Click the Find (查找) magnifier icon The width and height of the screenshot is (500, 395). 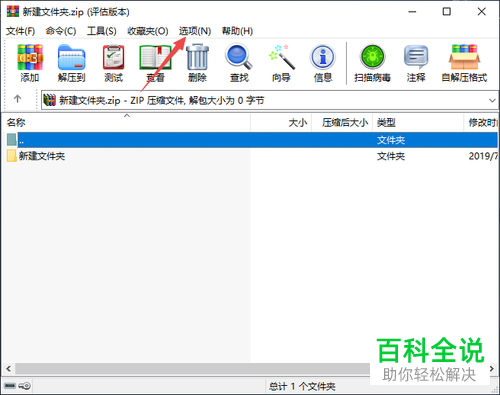coord(239,57)
